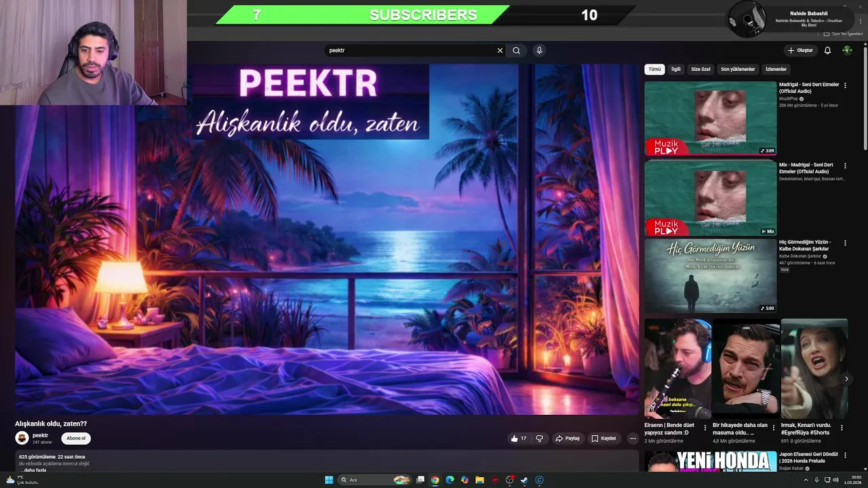Open options for Irmak, Kenan'ı vurdu short

pyautogui.click(x=842, y=428)
